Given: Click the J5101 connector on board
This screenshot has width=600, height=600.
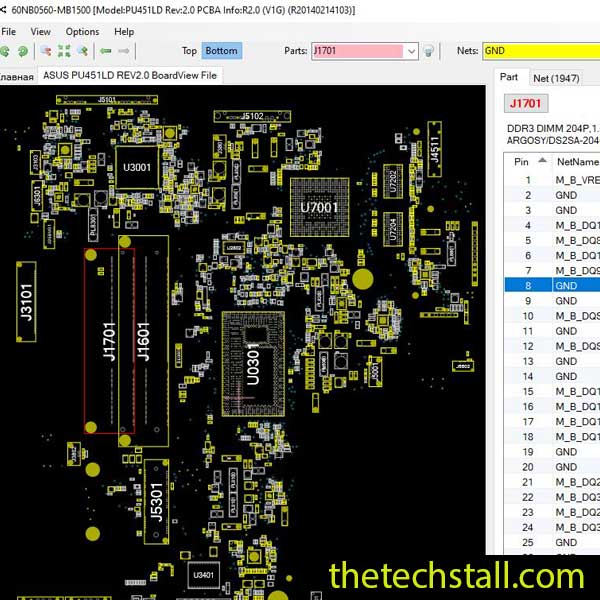Looking at the screenshot, I should [107, 100].
